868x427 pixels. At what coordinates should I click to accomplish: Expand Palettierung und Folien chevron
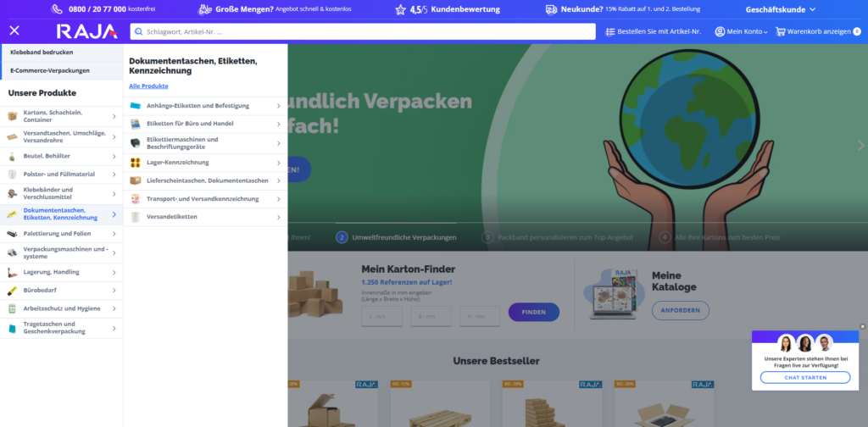(x=114, y=234)
